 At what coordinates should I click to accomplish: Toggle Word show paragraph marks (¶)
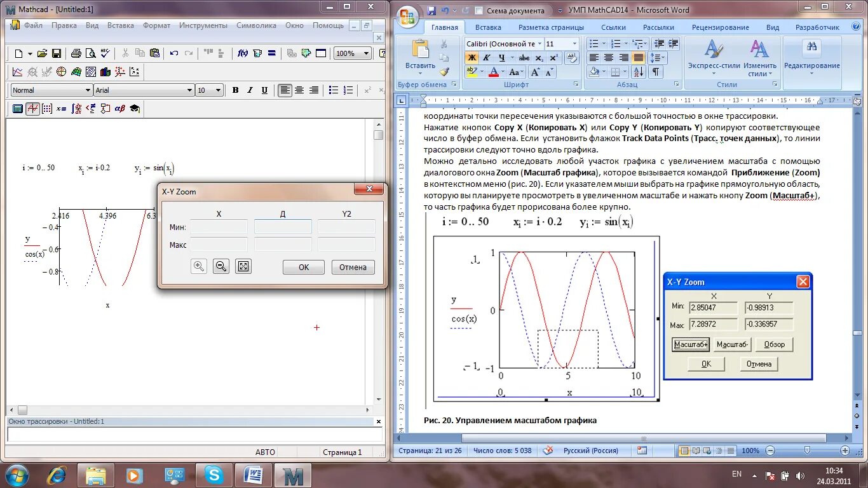coord(655,72)
